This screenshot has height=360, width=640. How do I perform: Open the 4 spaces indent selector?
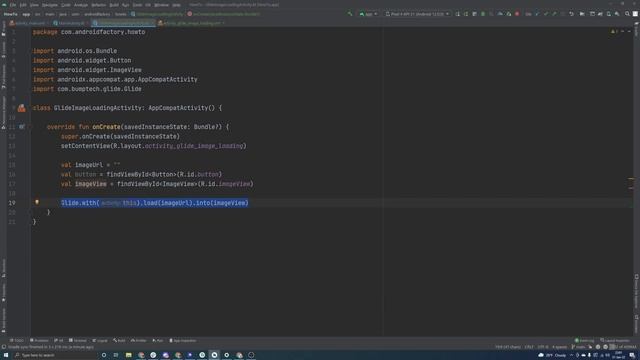(x=559, y=347)
